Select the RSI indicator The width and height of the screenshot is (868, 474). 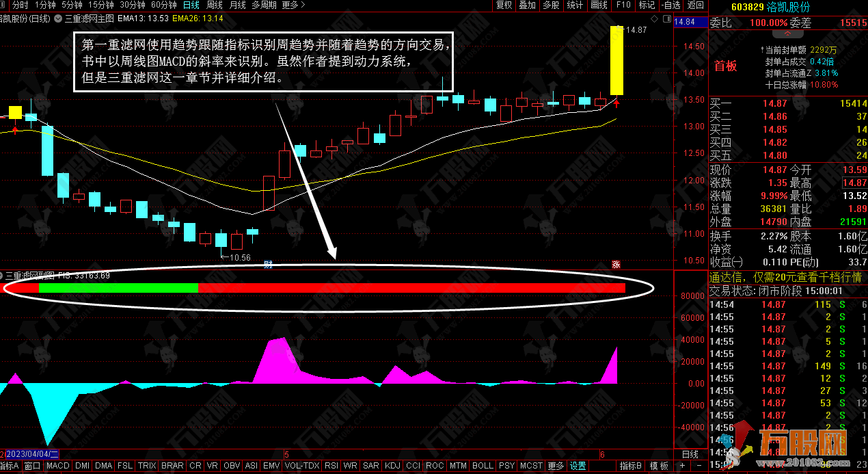click(331, 466)
